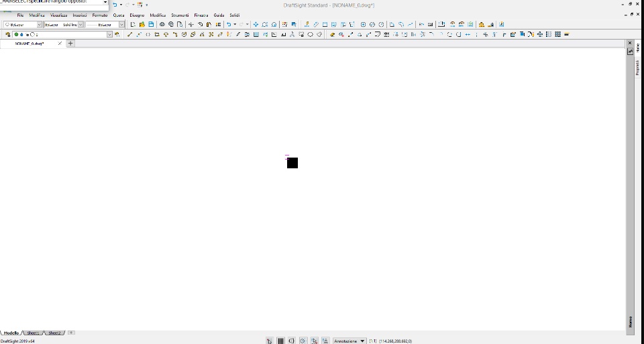
Task: Open the Finestra menu
Action: click(x=201, y=15)
